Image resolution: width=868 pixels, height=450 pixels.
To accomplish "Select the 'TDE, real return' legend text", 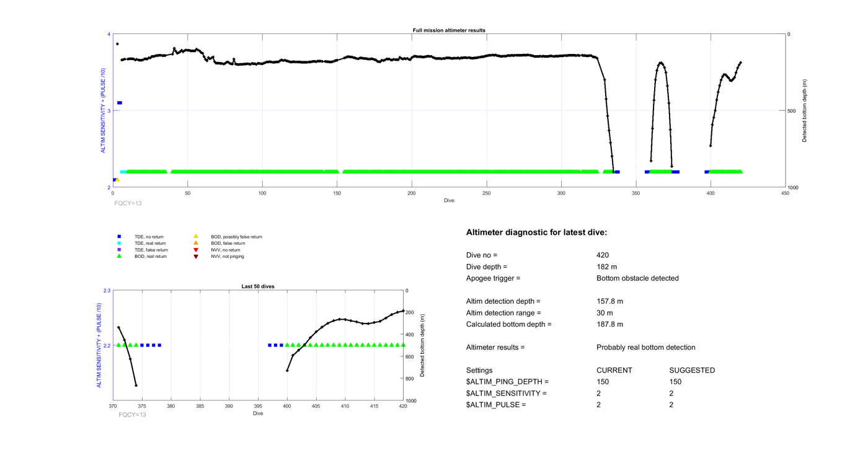I will click(150, 244).
